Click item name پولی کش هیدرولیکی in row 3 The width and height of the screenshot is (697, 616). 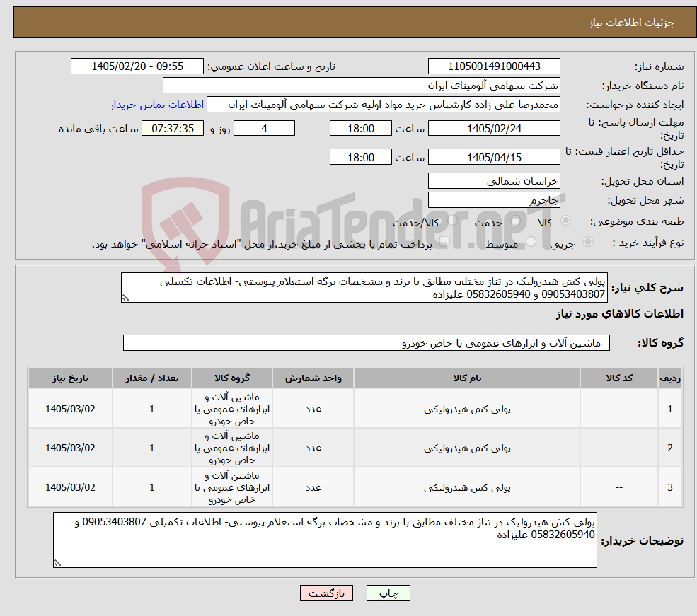click(x=467, y=488)
